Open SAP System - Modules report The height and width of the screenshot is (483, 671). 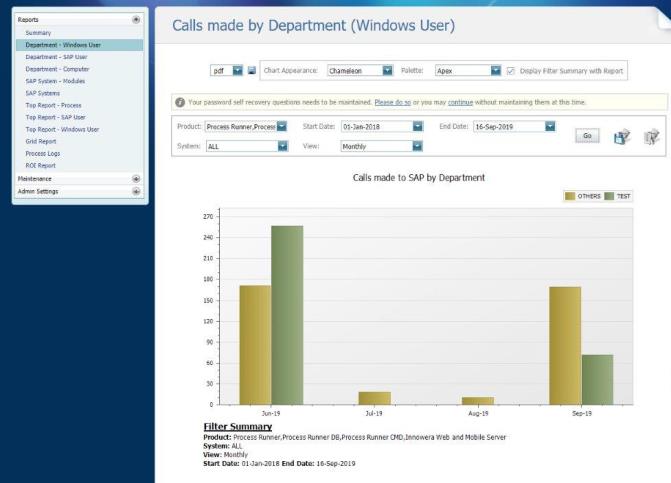[x=55, y=81]
